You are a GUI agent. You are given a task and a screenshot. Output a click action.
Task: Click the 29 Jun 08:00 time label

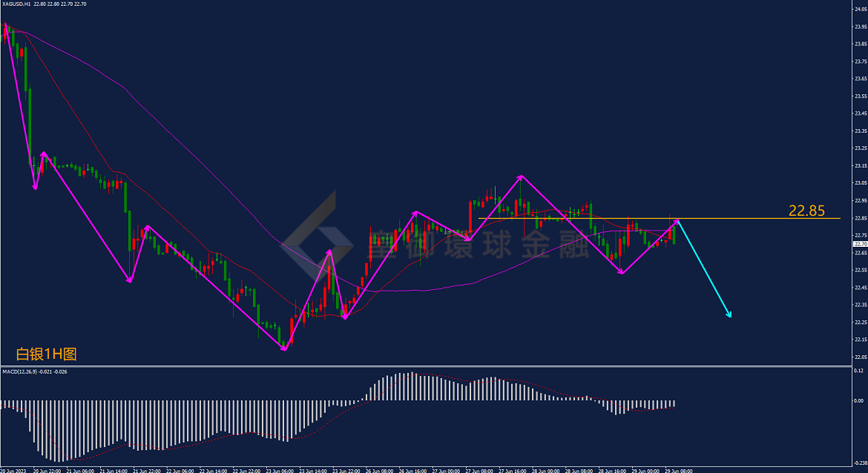pyautogui.click(x=678, y=471)
